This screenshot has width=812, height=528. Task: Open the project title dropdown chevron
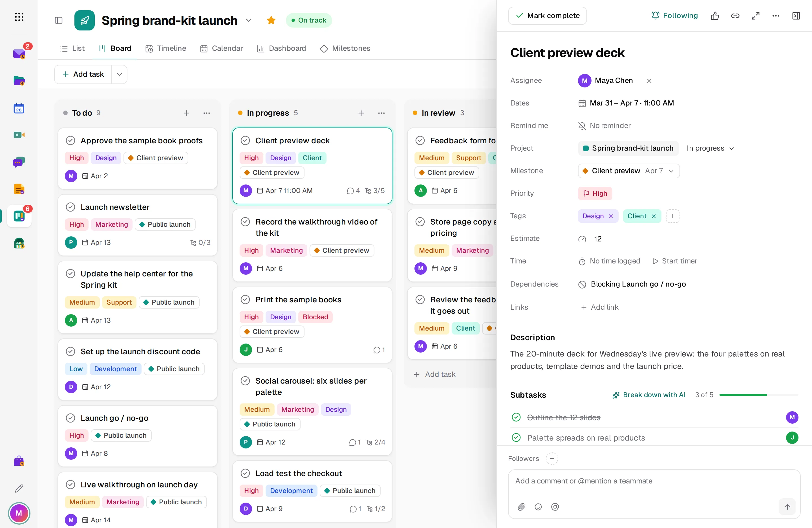click(x=249, y=21)
